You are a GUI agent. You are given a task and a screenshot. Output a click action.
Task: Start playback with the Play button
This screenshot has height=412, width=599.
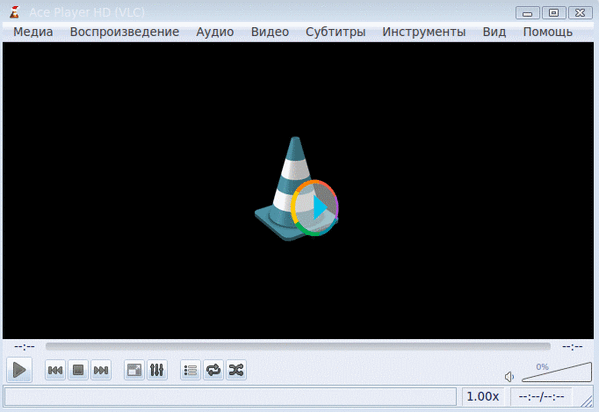(19, 370)
